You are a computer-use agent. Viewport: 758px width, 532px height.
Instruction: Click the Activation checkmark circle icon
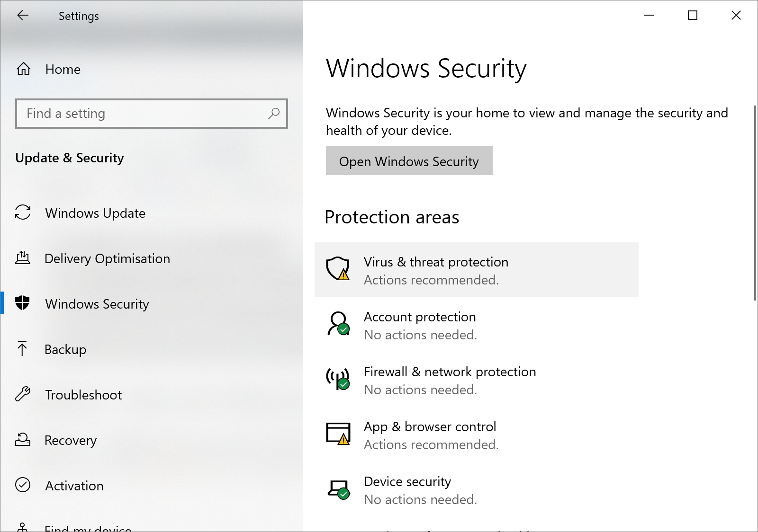pyautogui.click(x=23, y=485)
